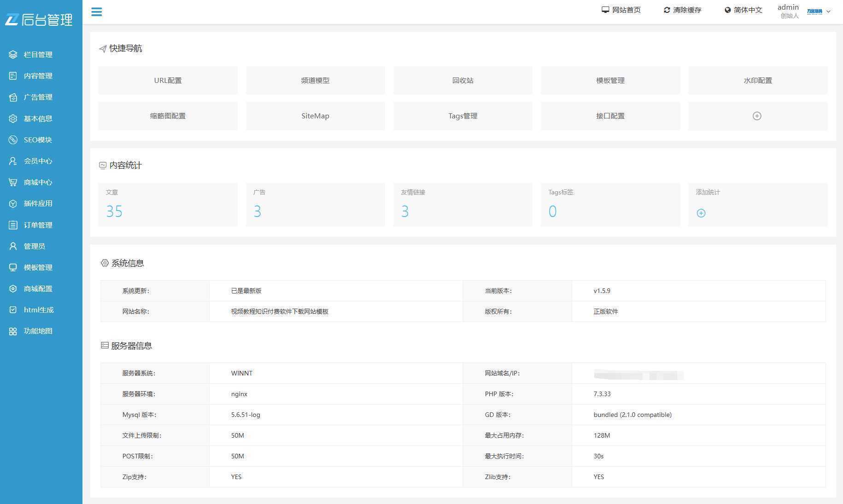Open html生成 in the sidebar
The width and height of the screenshot is (843, 504).
[39, 310]
